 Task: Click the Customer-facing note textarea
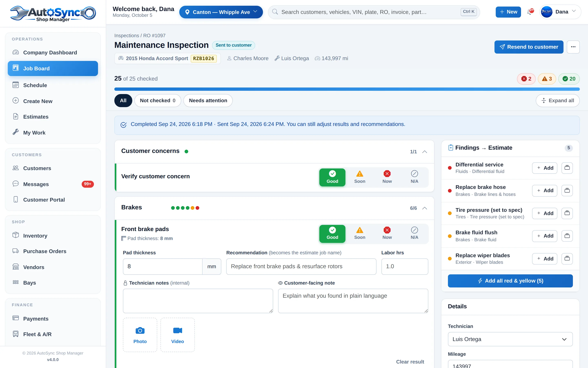click(x=353, y=301)
